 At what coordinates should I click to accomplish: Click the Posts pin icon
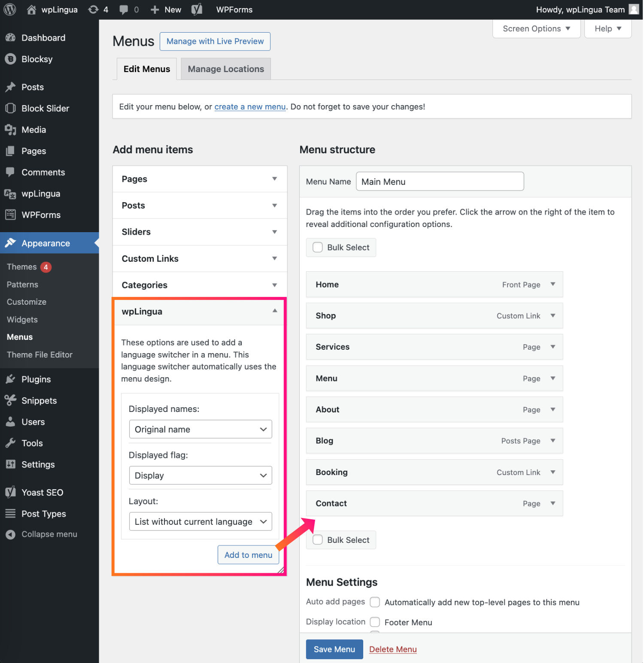pyautogui.click(x=10, y=87)
